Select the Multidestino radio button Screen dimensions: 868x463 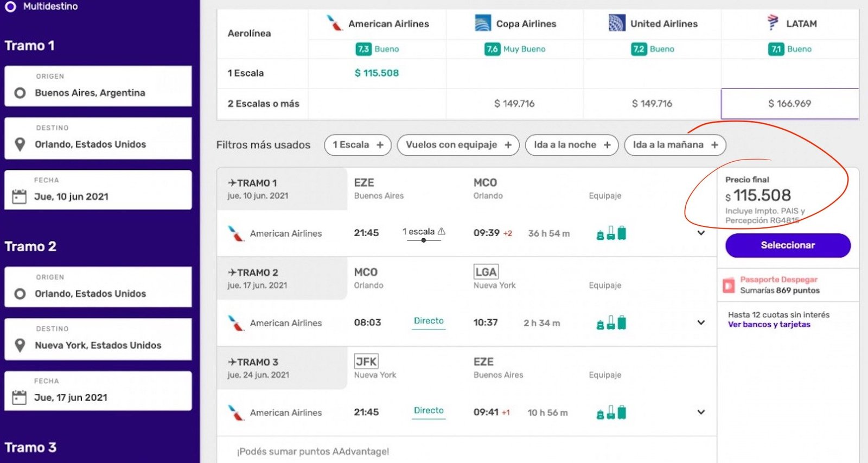tap(10, 7)
